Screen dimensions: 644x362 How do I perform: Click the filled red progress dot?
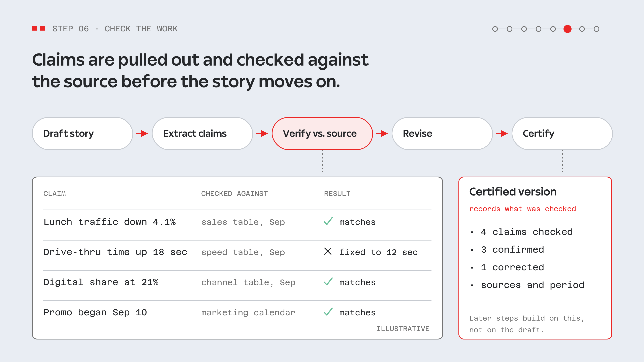click(x=568, y=29)
